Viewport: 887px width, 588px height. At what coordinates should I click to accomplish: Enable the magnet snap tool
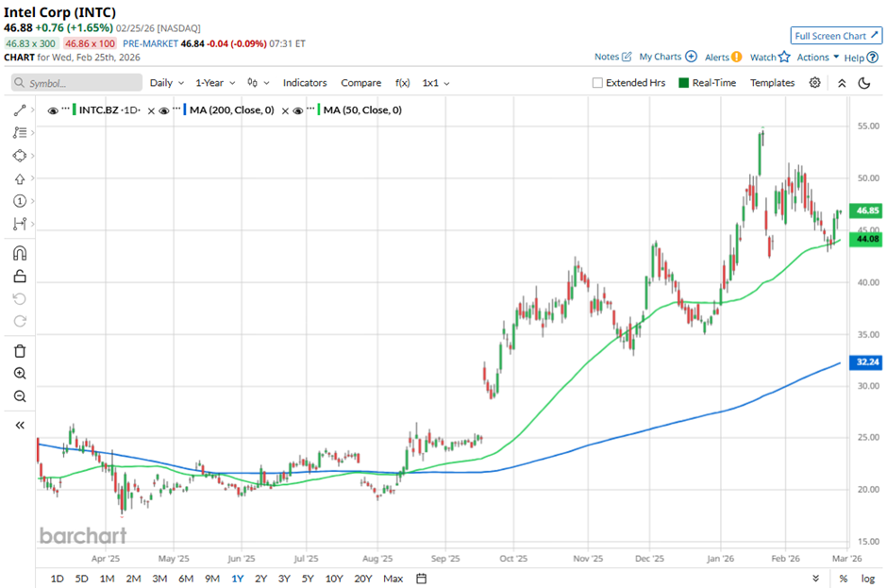pos(20,253)
